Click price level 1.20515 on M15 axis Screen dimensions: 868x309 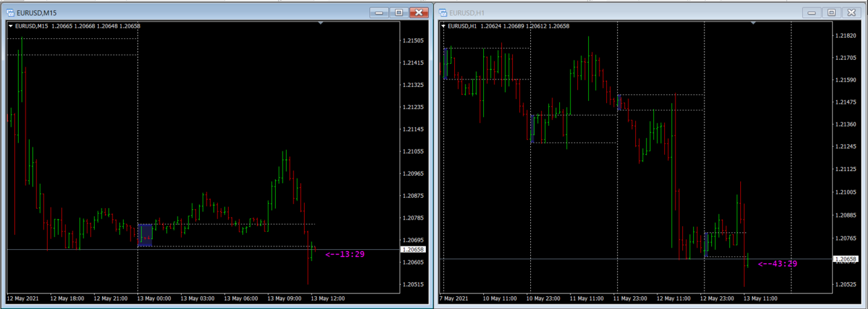[x=414, y=284]
